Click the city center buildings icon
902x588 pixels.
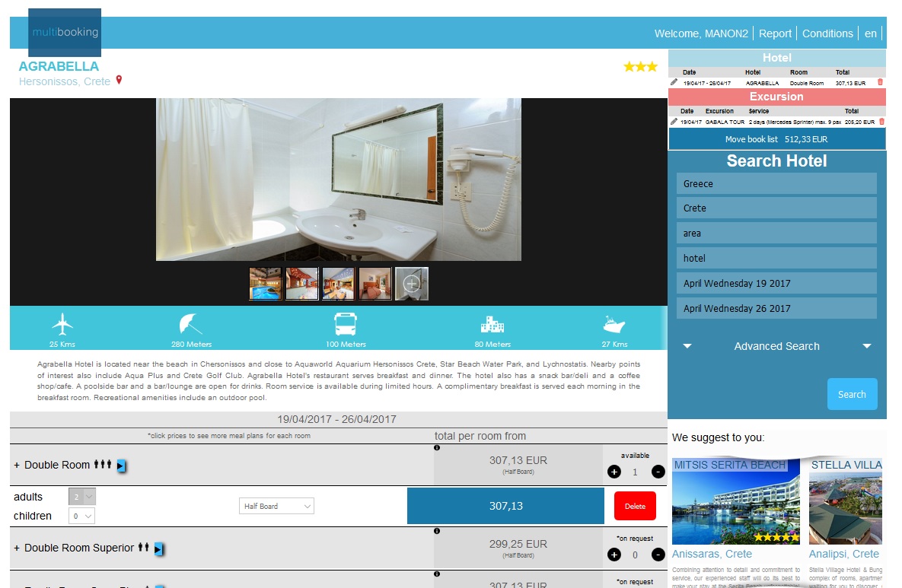click(492, 323)
